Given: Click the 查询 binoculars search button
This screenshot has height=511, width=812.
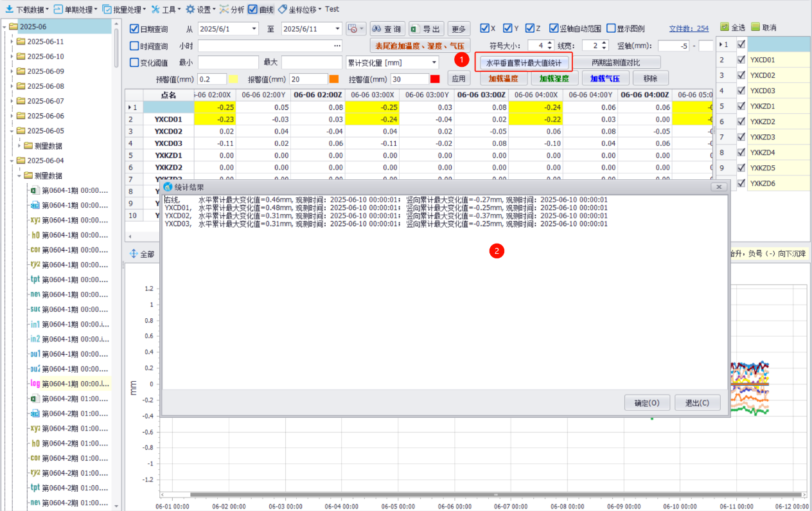Looking at the screenshot, I should [387, 29].
